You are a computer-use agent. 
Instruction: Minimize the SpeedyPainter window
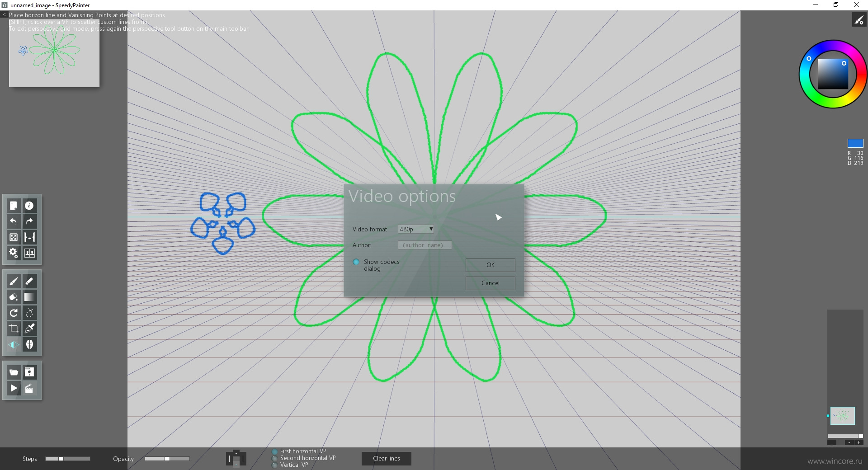coord(816,5)
